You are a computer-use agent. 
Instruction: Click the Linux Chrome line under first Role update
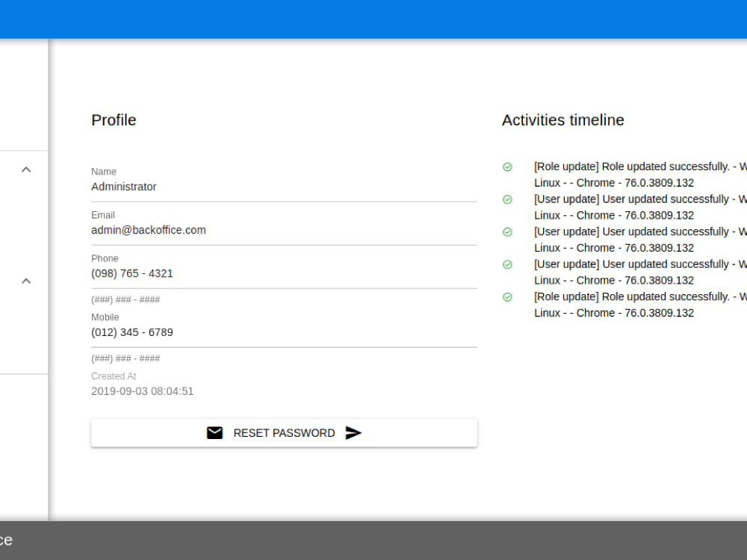pos(613,183)
